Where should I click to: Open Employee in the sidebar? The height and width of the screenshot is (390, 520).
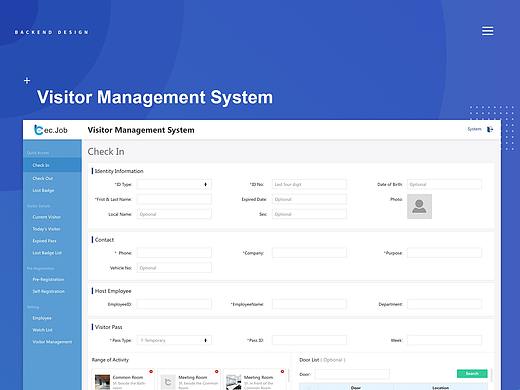click(42, 318)
